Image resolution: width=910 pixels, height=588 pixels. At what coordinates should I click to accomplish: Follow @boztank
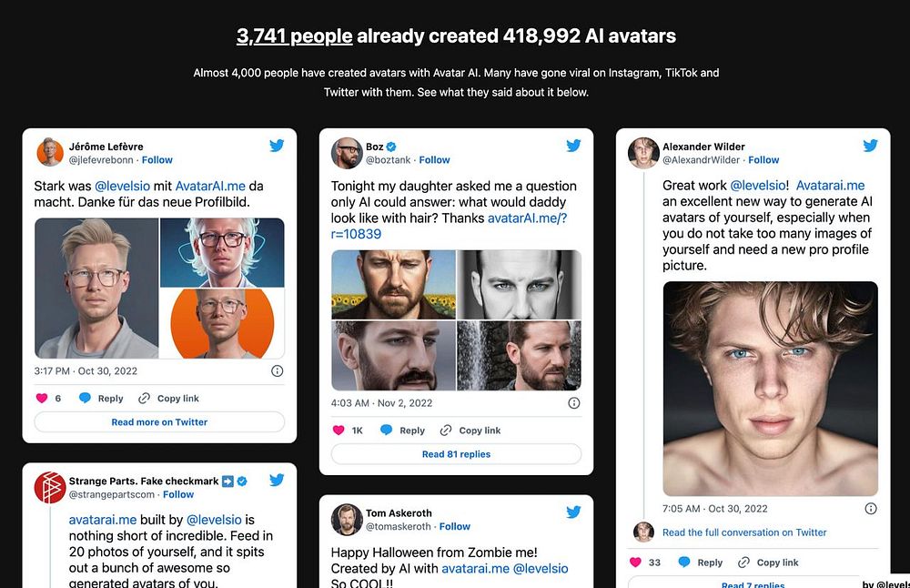click(x=434, y=159)
